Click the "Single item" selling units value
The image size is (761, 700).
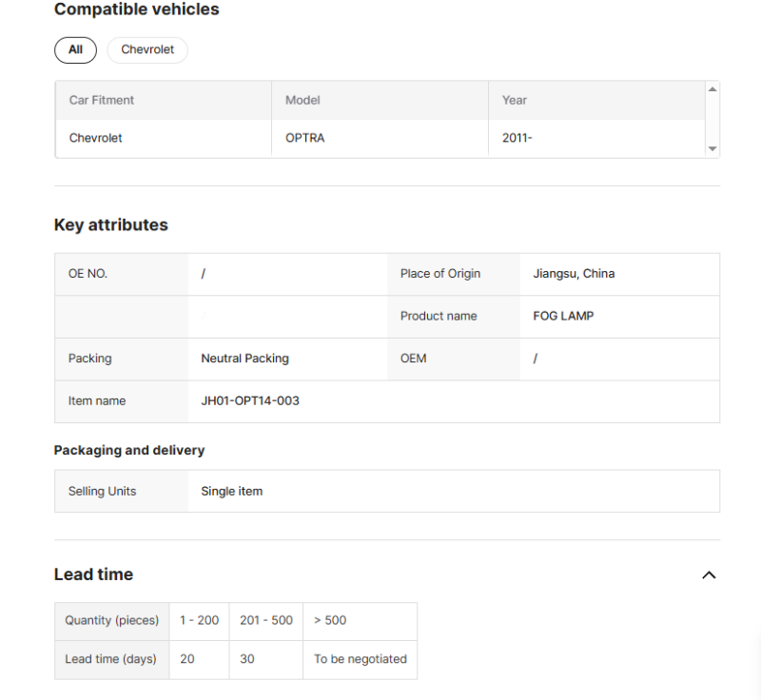click(x=231, y=492)
